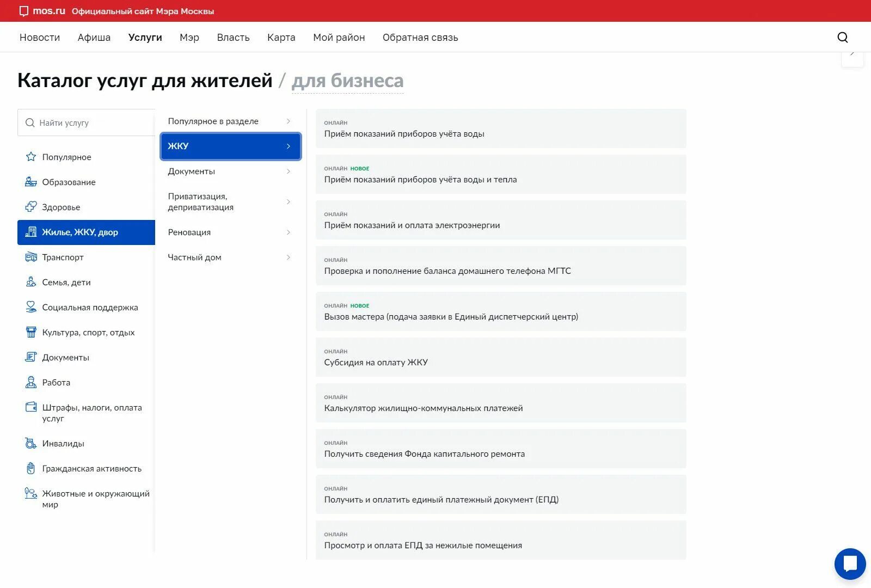Click the Животные и окружающий мир icon
The image size is (871, 588).
point(31,493)
